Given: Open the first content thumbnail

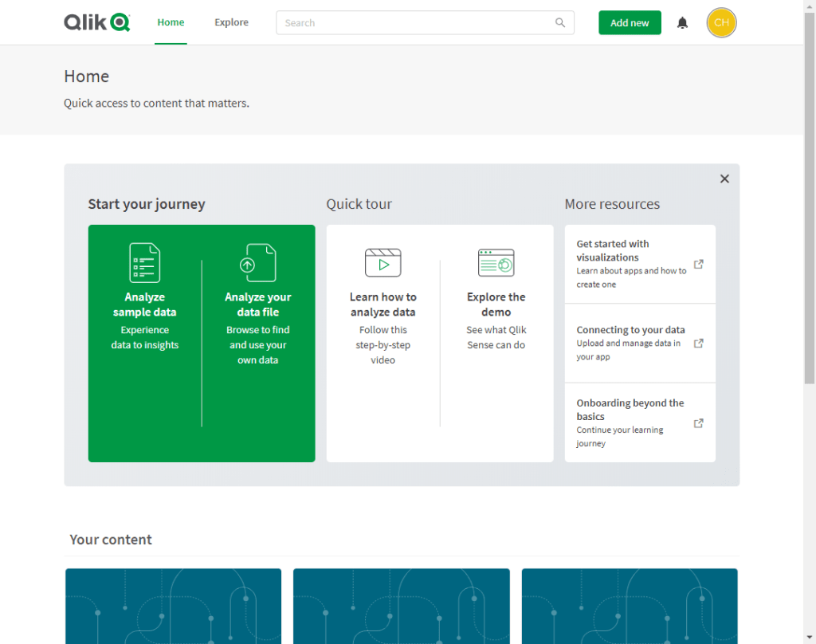Looking at the screenshot, I should pos(173,606).
